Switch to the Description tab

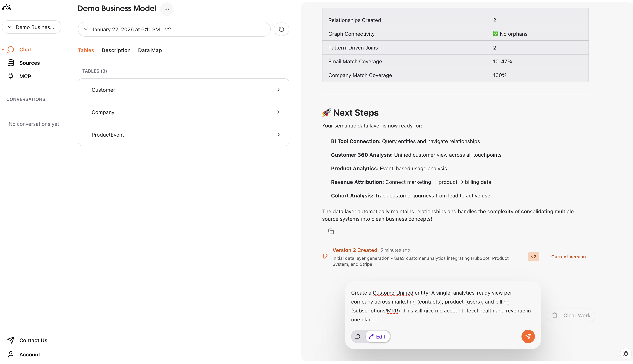[x=116, y=50]
